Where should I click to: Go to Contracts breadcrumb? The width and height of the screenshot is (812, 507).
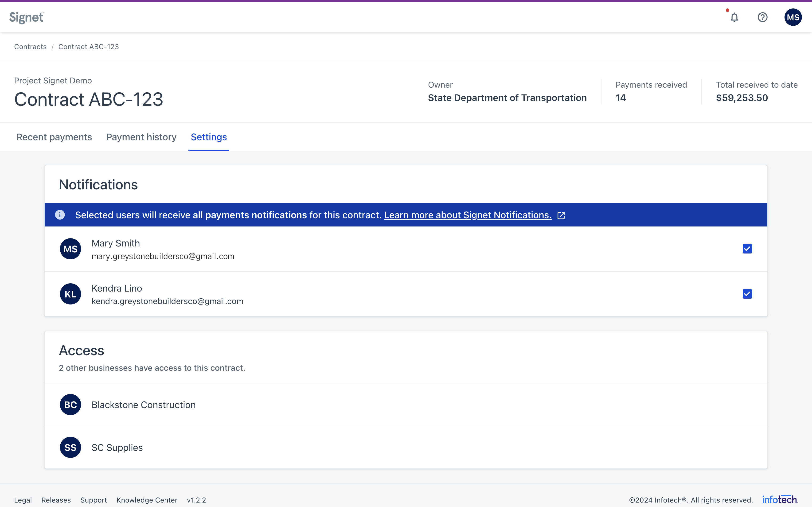pos(30,47)
